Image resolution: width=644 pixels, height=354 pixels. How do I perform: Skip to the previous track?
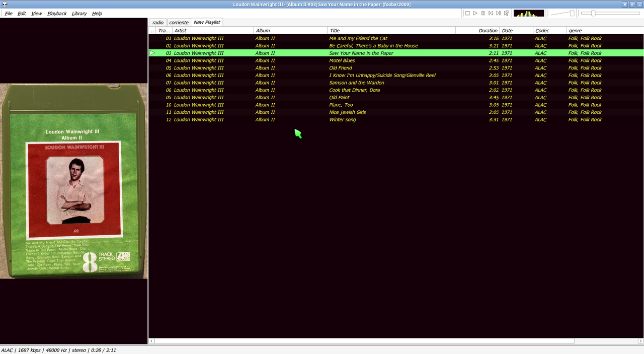pyautogui.click(x=491, y=13)
